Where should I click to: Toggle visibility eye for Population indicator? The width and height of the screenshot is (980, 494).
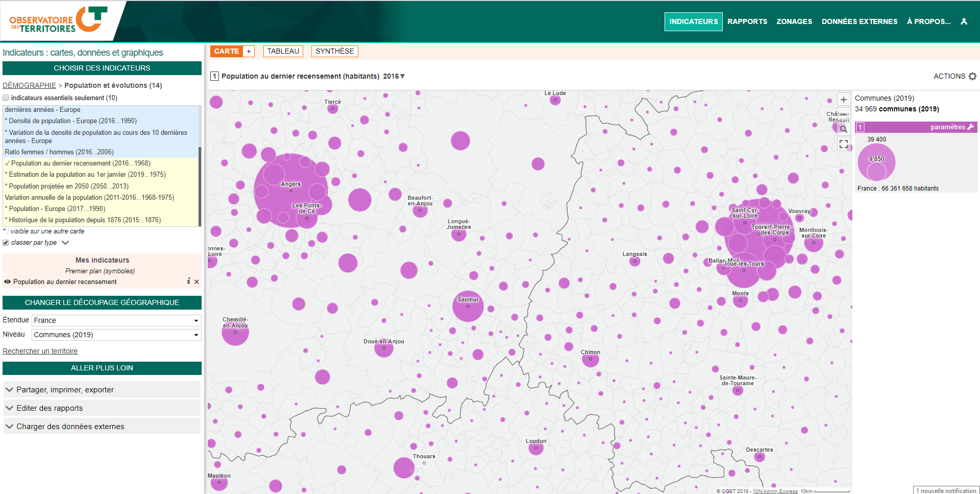(x=7, y=281)
